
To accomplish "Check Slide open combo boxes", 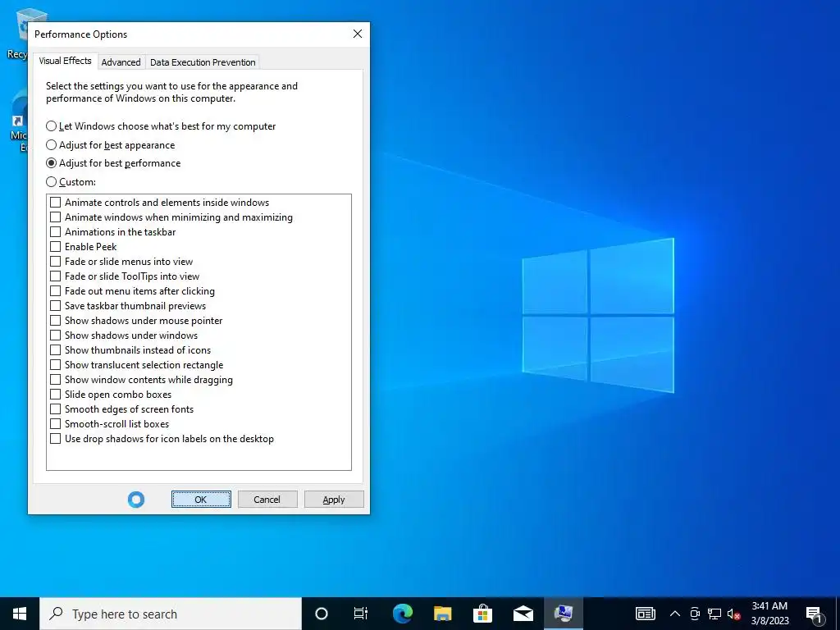I will tap(55, 395).
